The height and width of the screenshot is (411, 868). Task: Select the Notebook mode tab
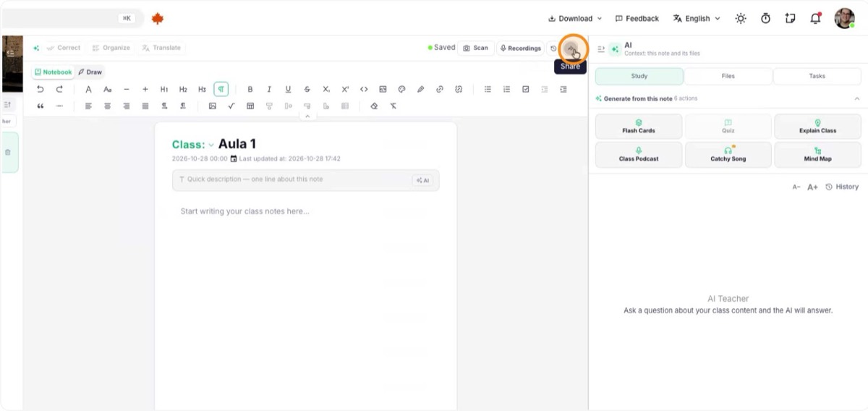(53, 72)
